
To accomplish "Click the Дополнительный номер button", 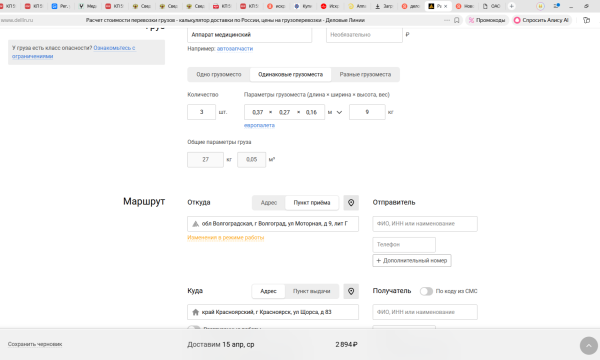I will [x=412, y=261].
